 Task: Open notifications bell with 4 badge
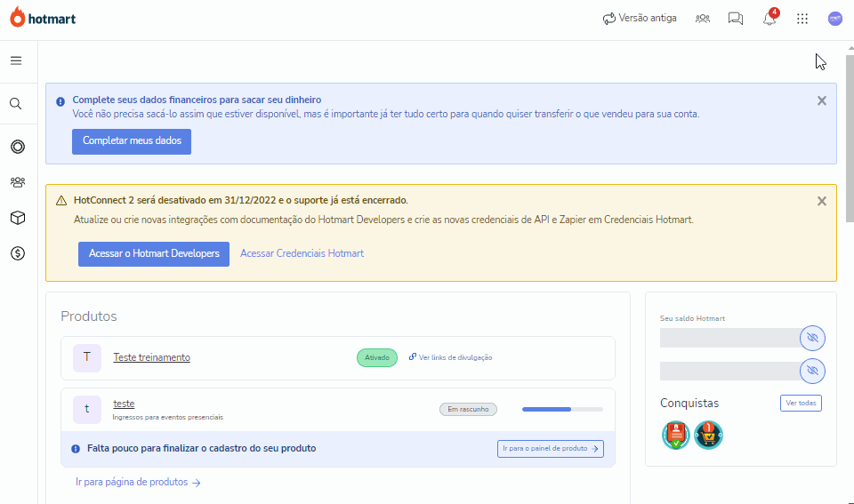click(x=770, y=18)
